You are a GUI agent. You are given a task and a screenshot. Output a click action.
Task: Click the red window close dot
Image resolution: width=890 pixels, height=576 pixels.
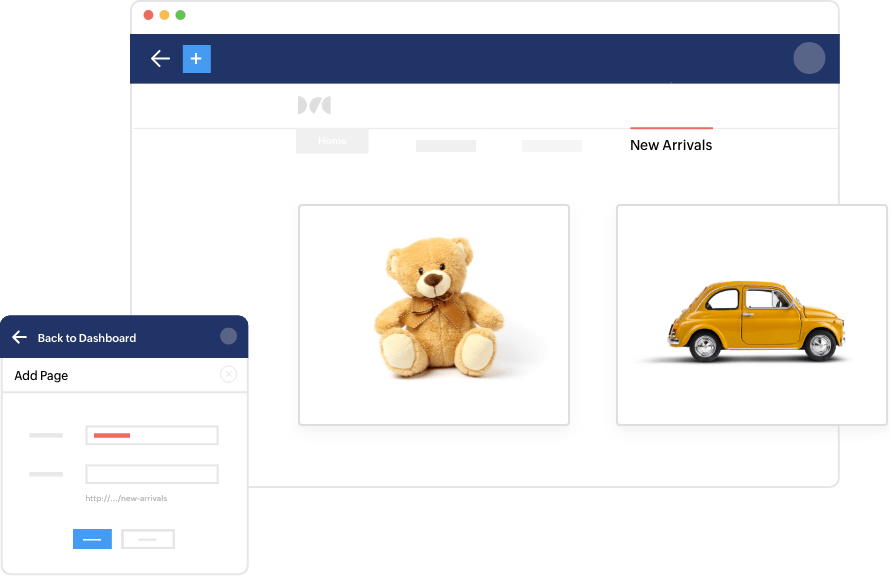click(148, 15)
